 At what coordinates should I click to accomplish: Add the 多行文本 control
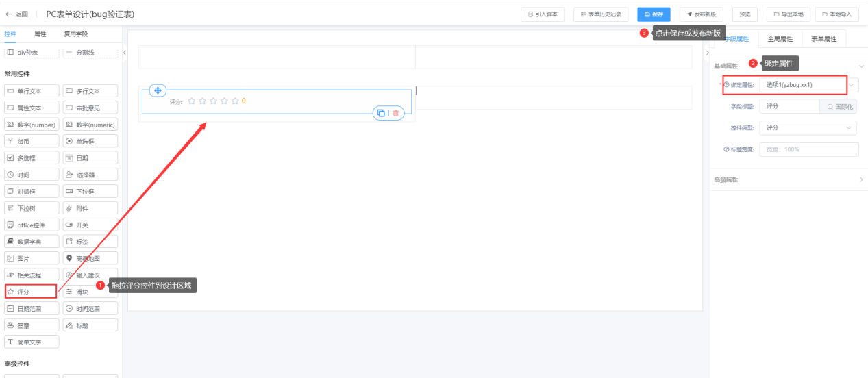tap(90, 91)
